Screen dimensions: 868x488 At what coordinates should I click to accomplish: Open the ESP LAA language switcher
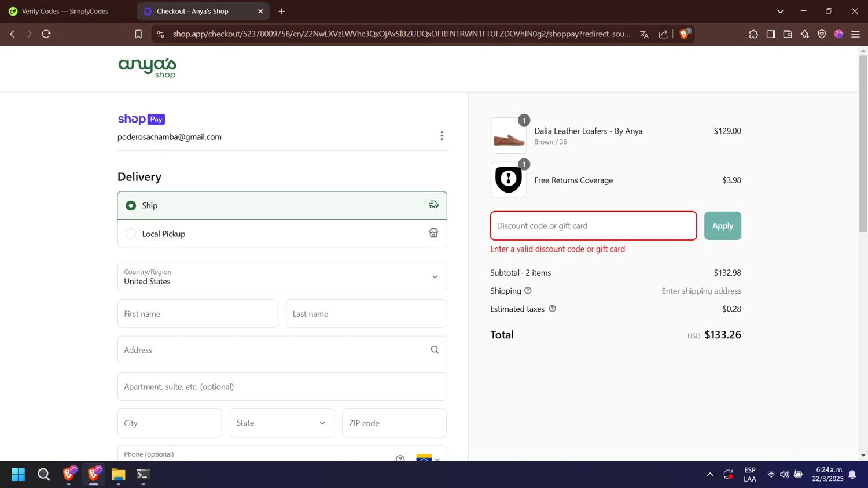(750, 475)
